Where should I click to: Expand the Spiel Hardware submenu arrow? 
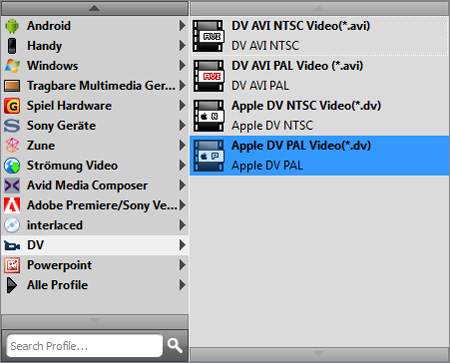[182, 106]
